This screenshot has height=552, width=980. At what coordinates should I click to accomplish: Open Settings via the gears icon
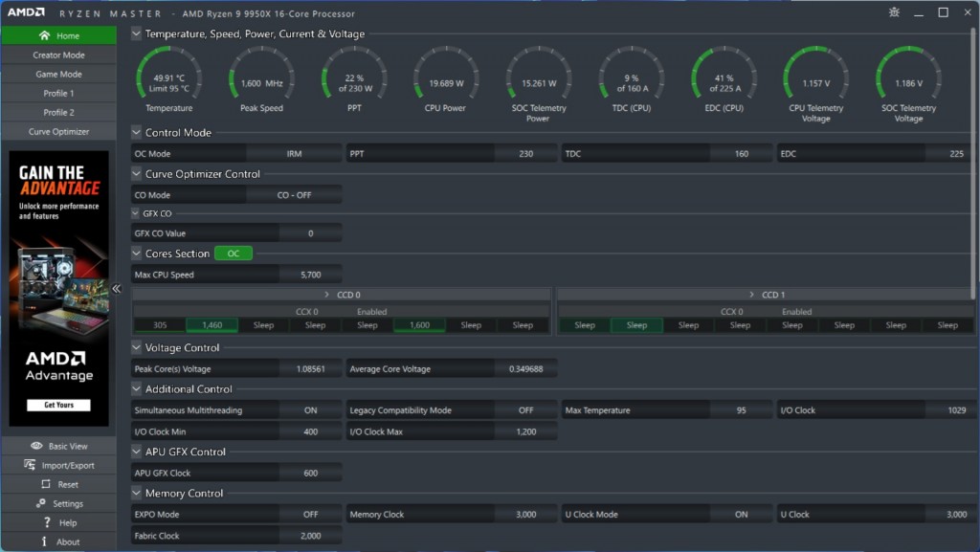click(41, 503)
